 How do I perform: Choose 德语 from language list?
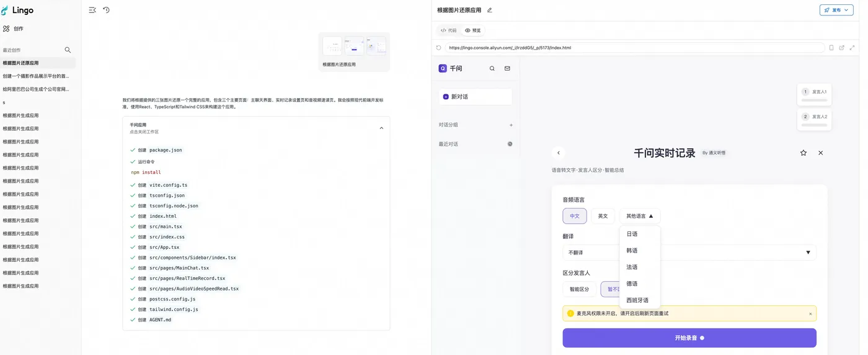click(x=640, y=284)
